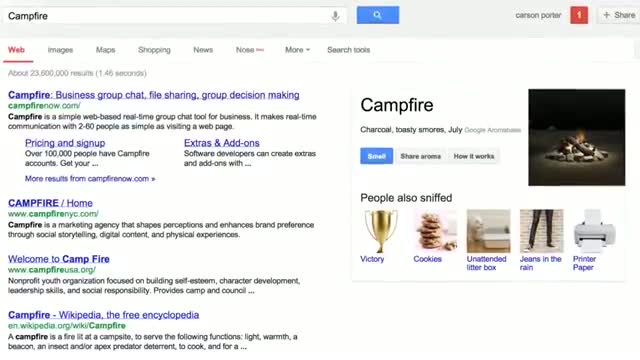Click the Cookies thumbnail image
Screen dimensions: 640x360
tap(435, 231)
